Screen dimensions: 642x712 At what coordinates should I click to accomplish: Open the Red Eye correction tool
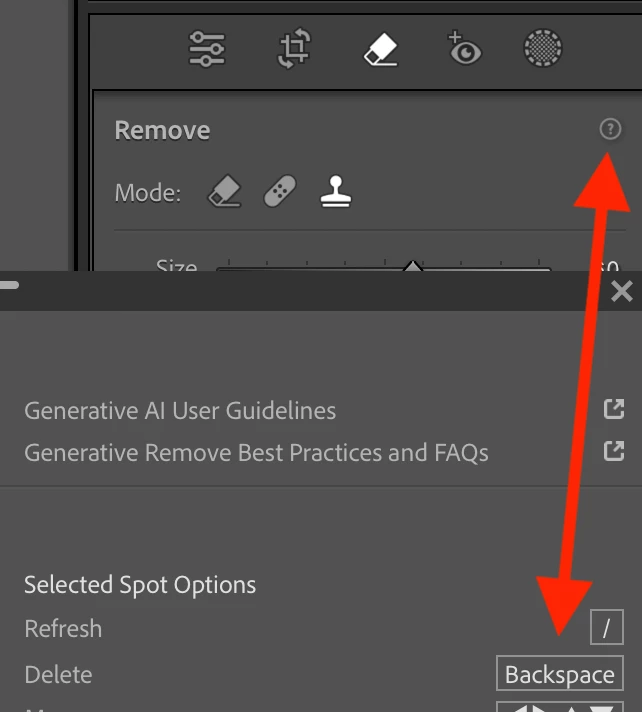pos(464,48)
